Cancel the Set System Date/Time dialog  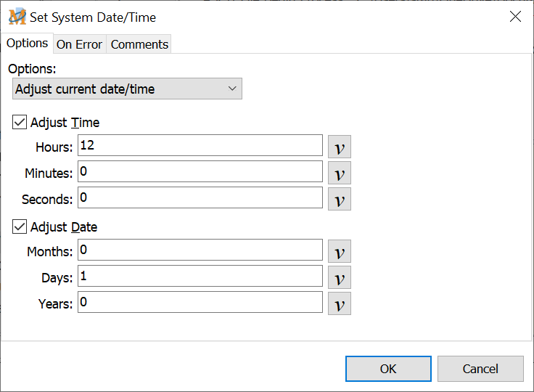click(480, 369)
